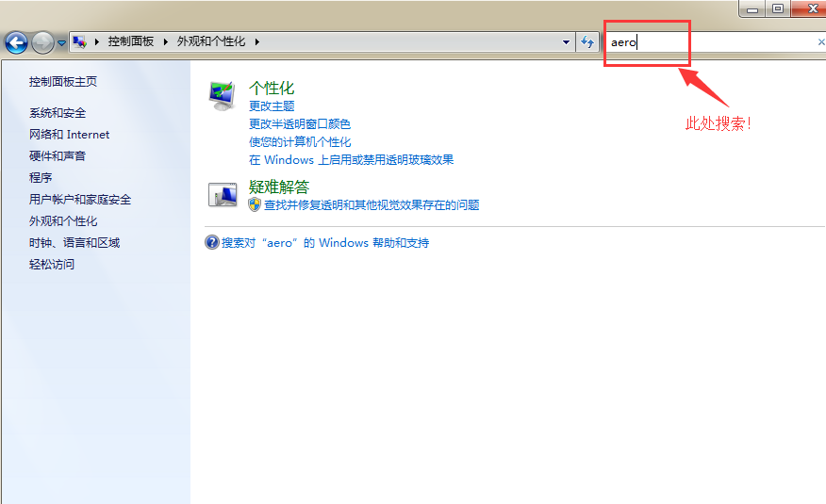
Task: Open the 个性化 heading link
Action: 272,88
